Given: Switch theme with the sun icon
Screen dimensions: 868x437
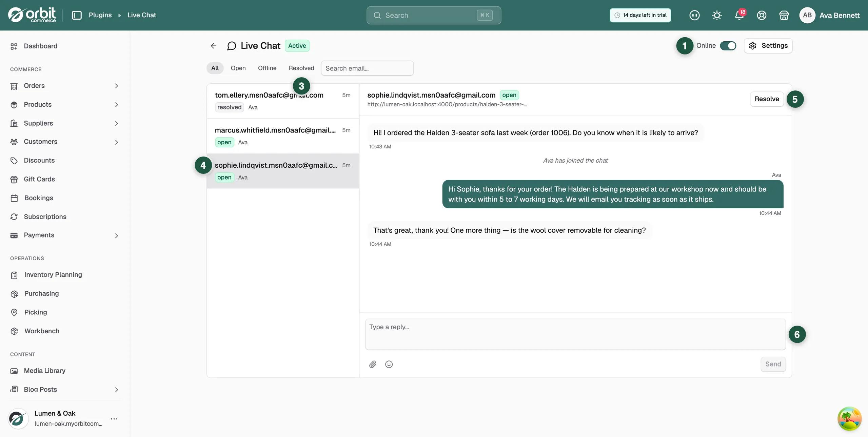Looking at the screenshot, I should click(x=717, y=15).
